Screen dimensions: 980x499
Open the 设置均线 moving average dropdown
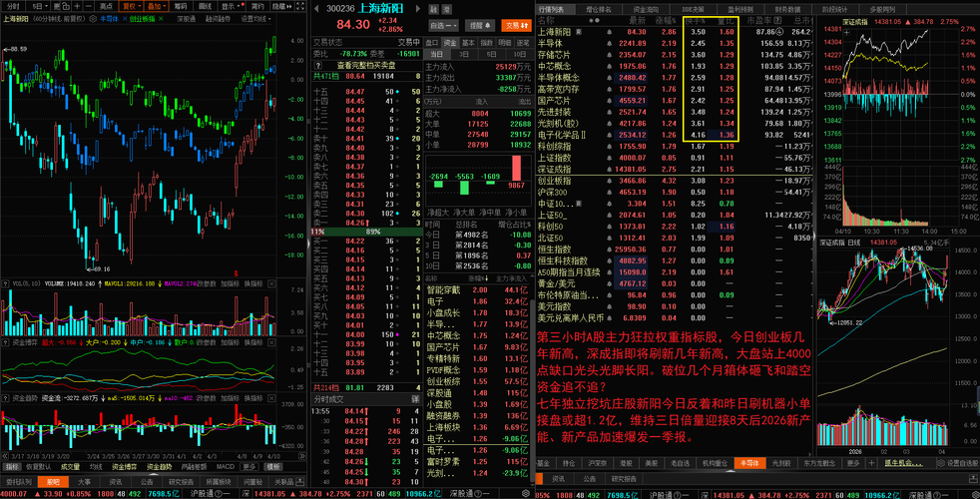(x=255, y=19)
